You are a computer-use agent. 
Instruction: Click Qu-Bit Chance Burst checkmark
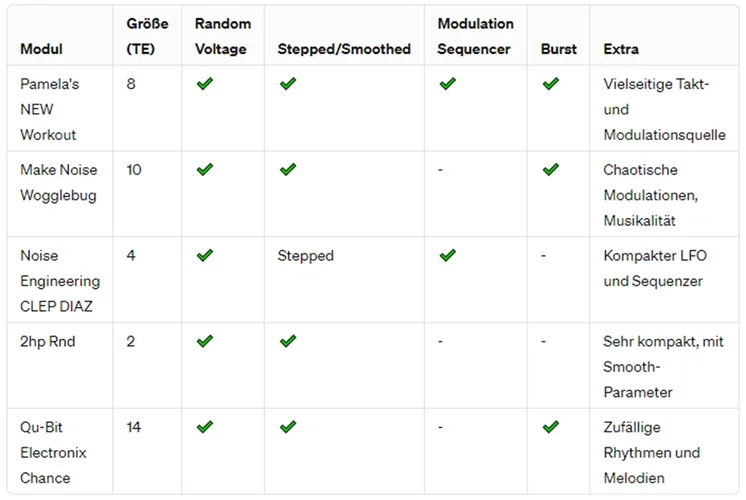tap(550, 427)
